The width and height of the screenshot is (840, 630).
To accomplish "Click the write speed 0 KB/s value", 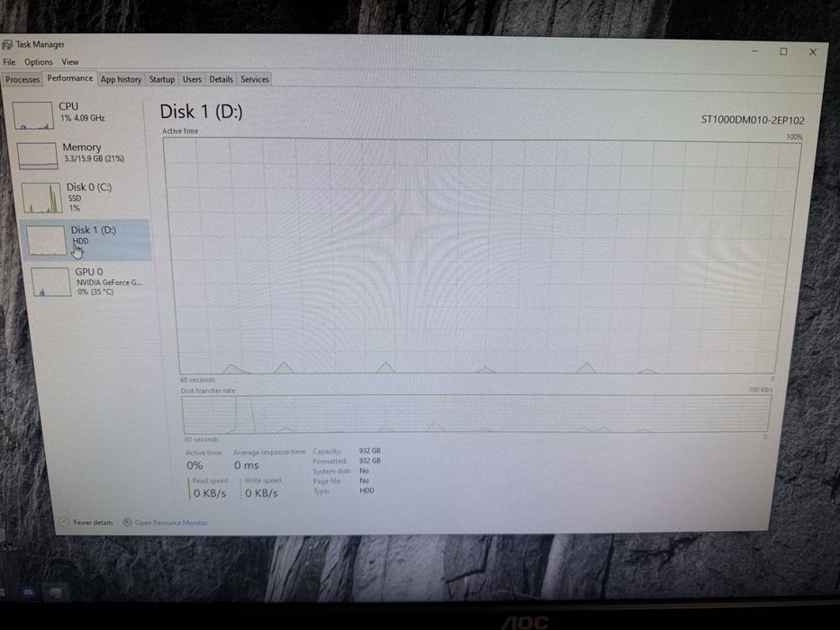I will pyautogui.click(x=261, y=493).
